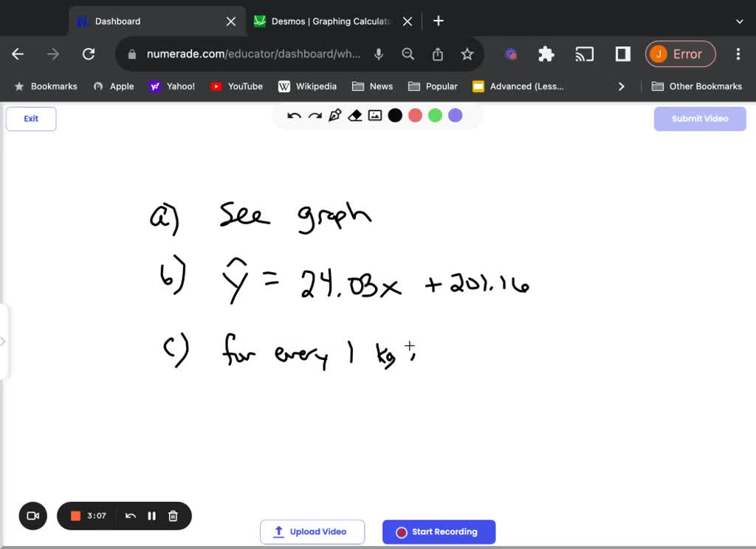The image size is (756, 549).
Task: Toggle the camera button
Action: pos(32,516)
